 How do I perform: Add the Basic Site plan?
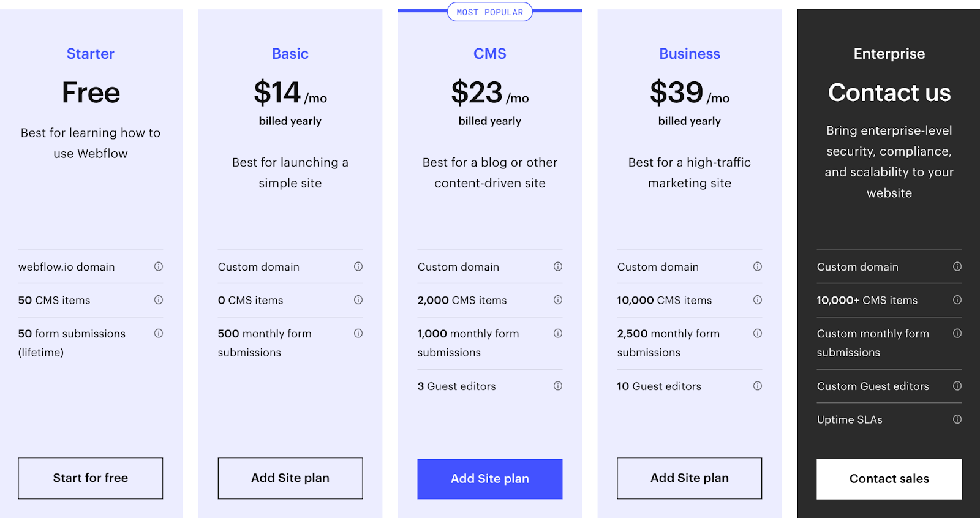tap(290, 478)
